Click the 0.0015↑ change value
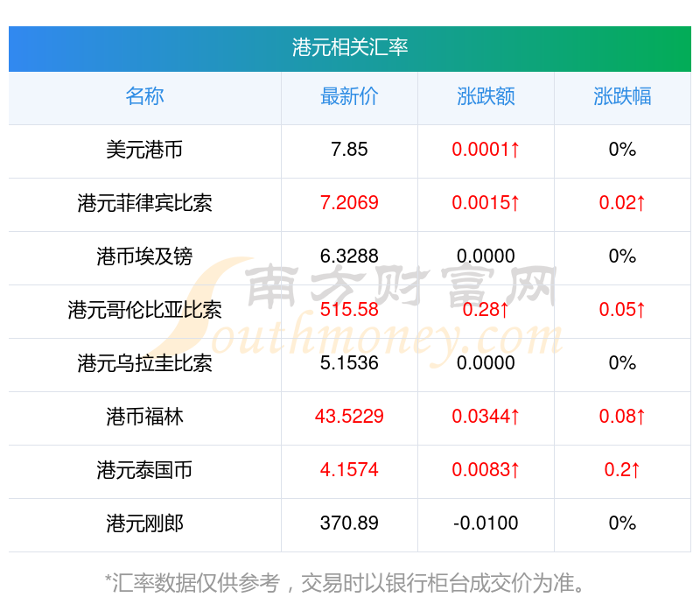 [486, 203]
